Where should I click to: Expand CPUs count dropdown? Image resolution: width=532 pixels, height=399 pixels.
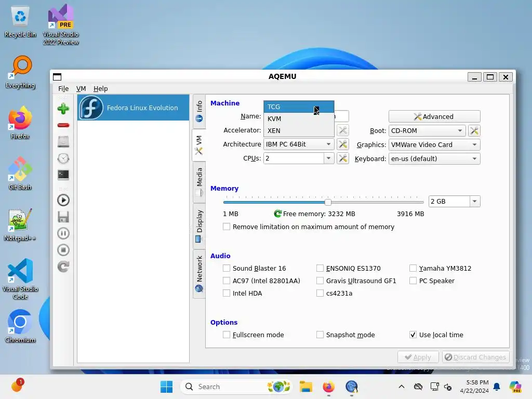click(328, 158)
